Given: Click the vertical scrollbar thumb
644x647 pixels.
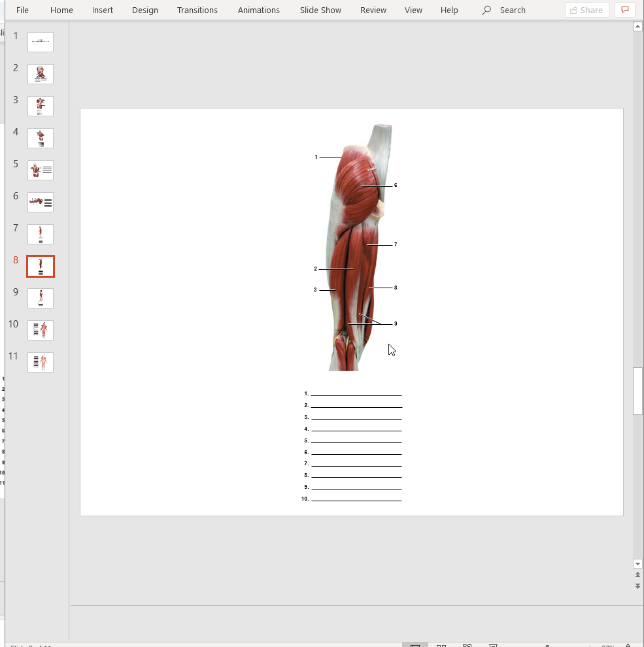Looking at the screenshot, I should 637,391.
